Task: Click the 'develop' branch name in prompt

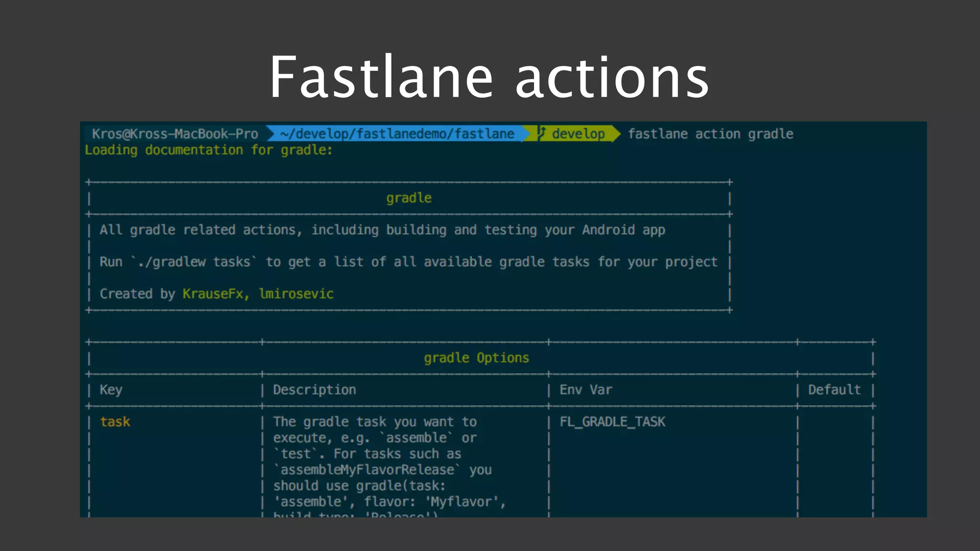Action: (x=579, y=134)
